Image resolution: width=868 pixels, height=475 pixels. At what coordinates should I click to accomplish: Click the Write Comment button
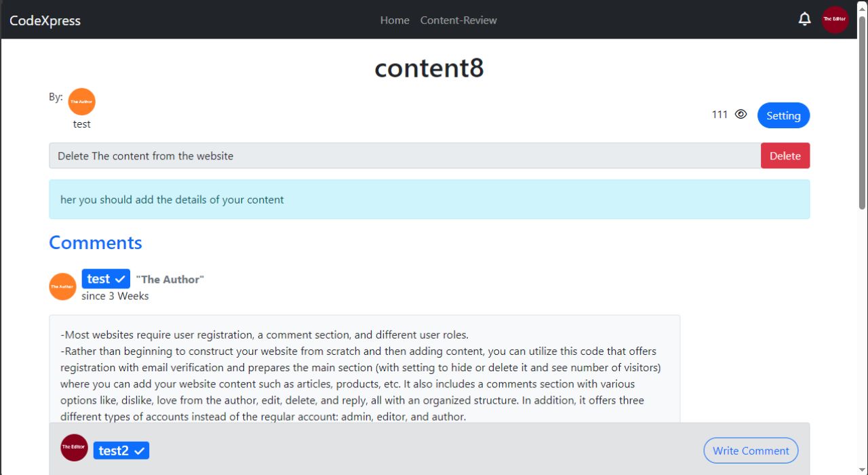click(751, 451)
